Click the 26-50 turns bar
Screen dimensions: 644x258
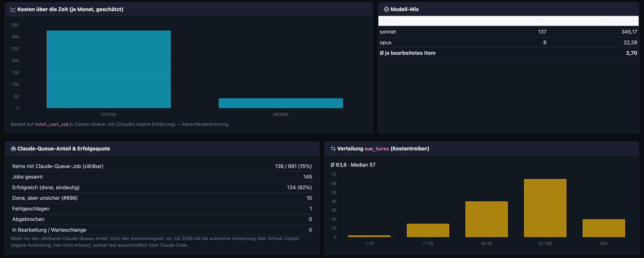click(487, 219)
